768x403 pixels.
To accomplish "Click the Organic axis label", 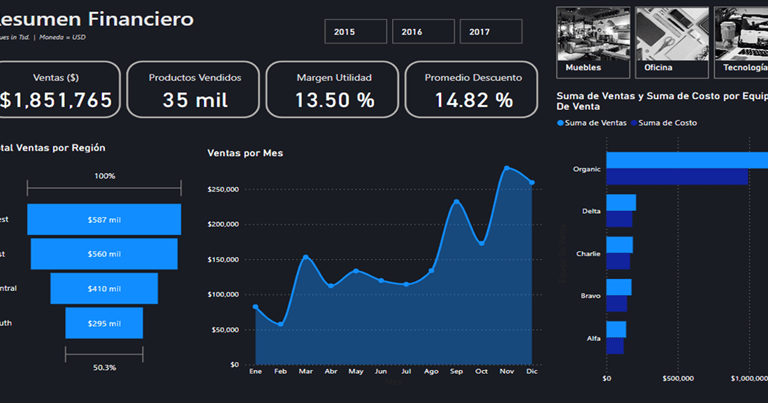I will tap(587, 169).
